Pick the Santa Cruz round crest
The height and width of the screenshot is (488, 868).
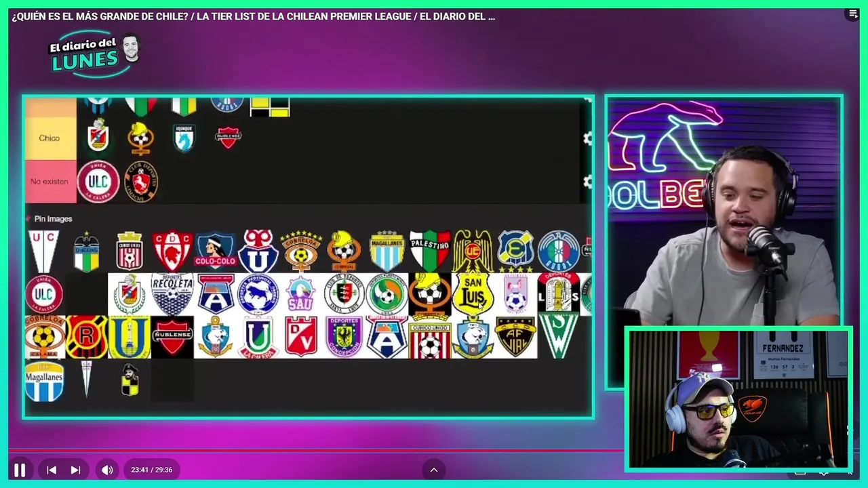[x=344, y=294]
